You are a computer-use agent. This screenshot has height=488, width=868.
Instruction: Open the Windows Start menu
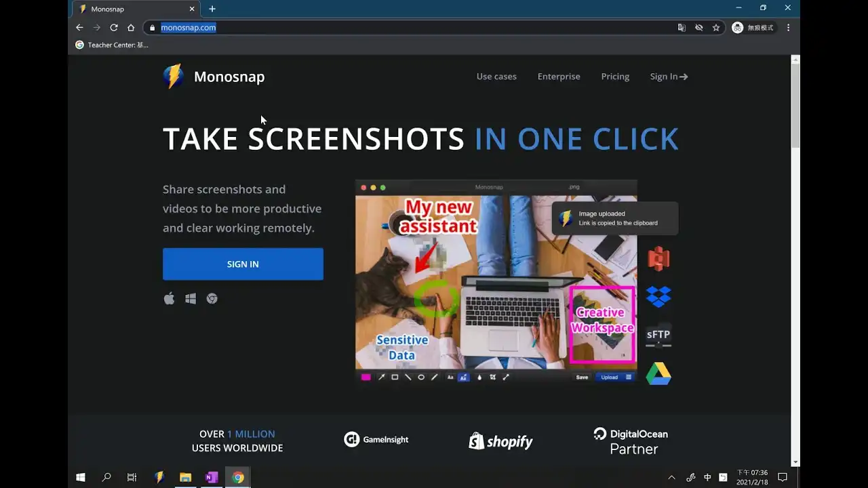(x=81, y=477)
